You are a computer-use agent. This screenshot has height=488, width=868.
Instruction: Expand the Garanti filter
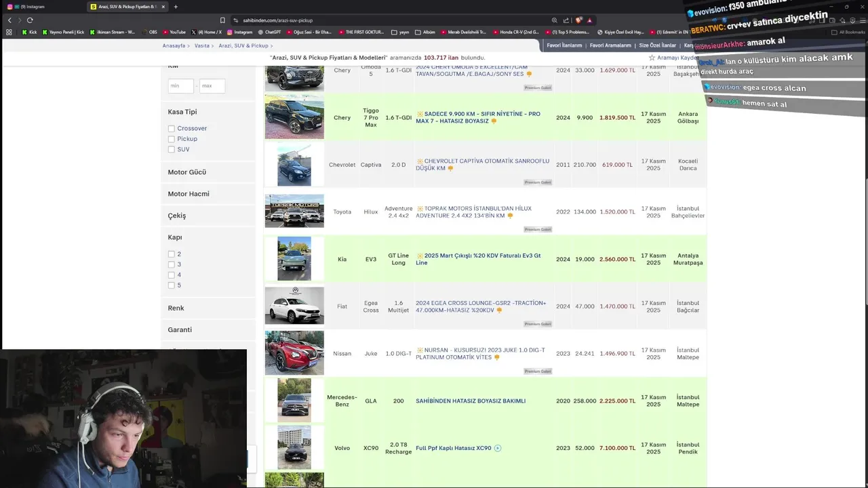(x=180, y=329)
